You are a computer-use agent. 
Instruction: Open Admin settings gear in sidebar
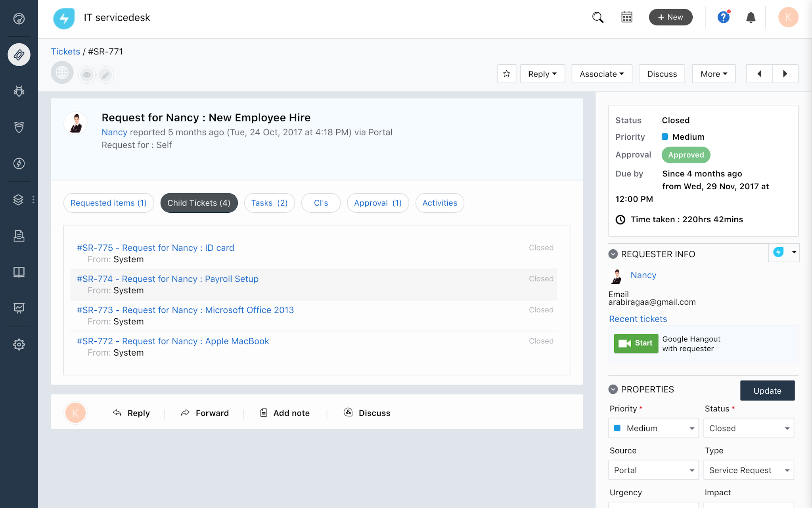19,344
